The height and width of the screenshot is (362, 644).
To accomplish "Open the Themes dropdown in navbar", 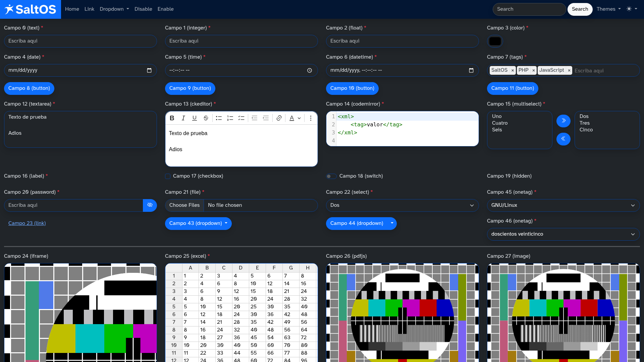I will coord(608,9).
